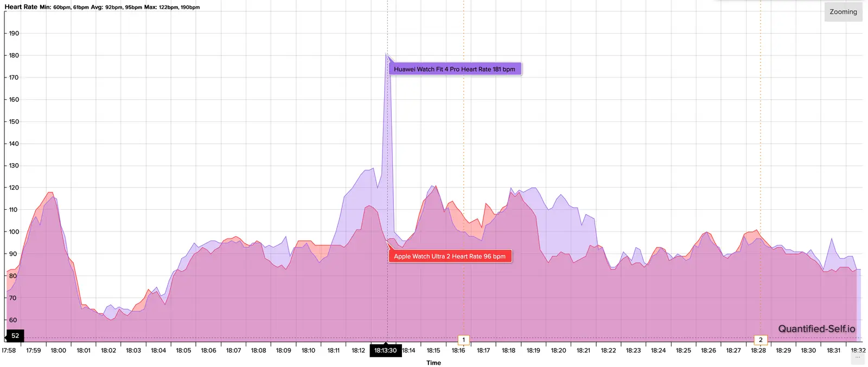Click the 160 y-axis label

point(14,100)
